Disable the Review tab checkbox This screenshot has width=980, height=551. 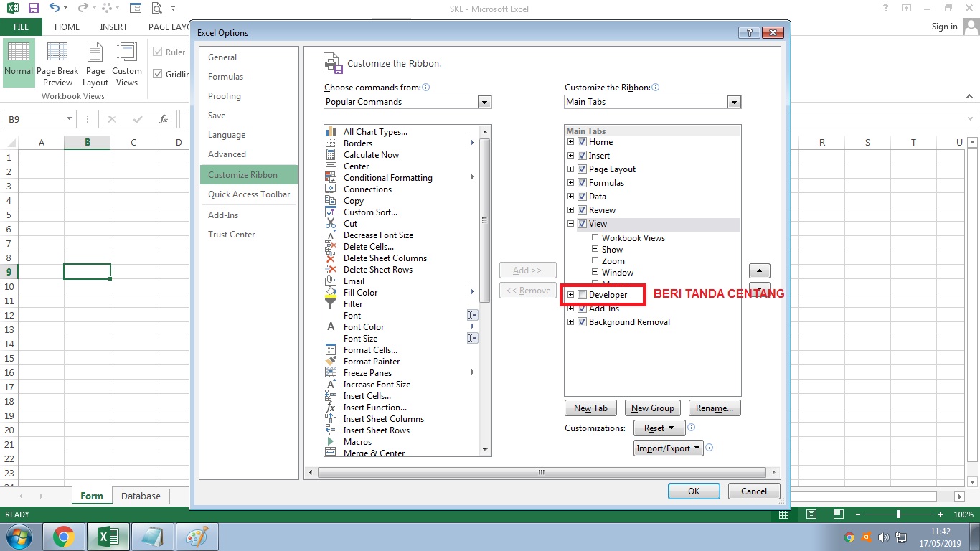pos(582,209)
